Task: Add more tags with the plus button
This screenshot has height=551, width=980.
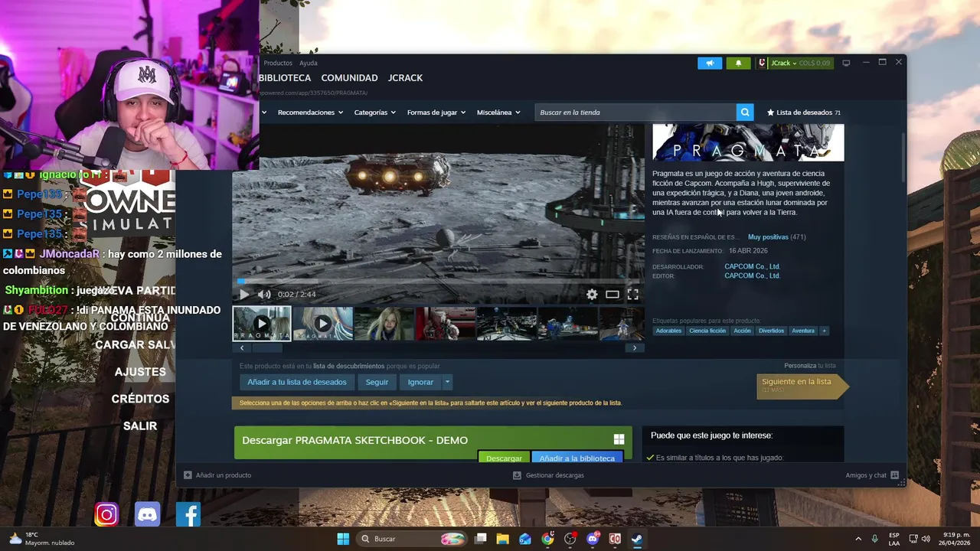Action: click(824, 331)
